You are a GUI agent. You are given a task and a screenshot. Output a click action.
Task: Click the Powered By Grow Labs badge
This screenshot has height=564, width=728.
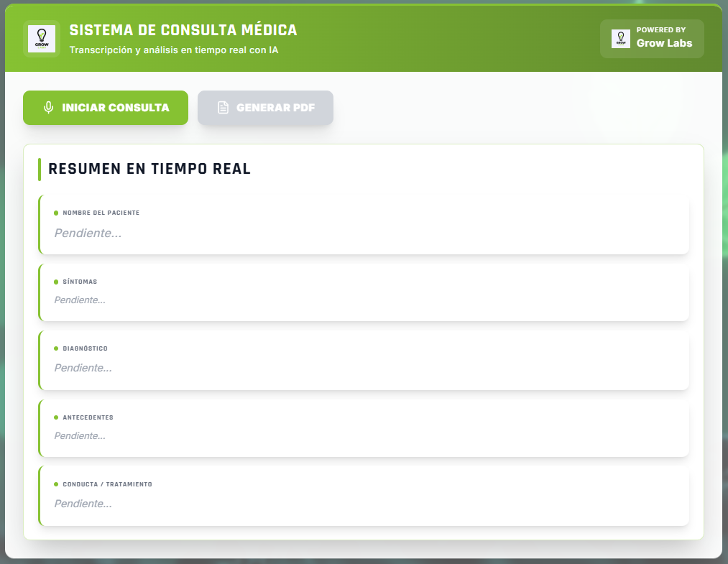tap(652, 39)
